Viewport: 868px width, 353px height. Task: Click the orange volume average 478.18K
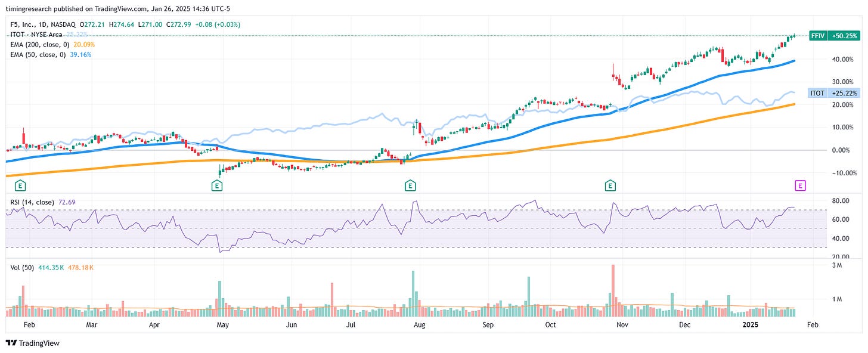(79, 268)
